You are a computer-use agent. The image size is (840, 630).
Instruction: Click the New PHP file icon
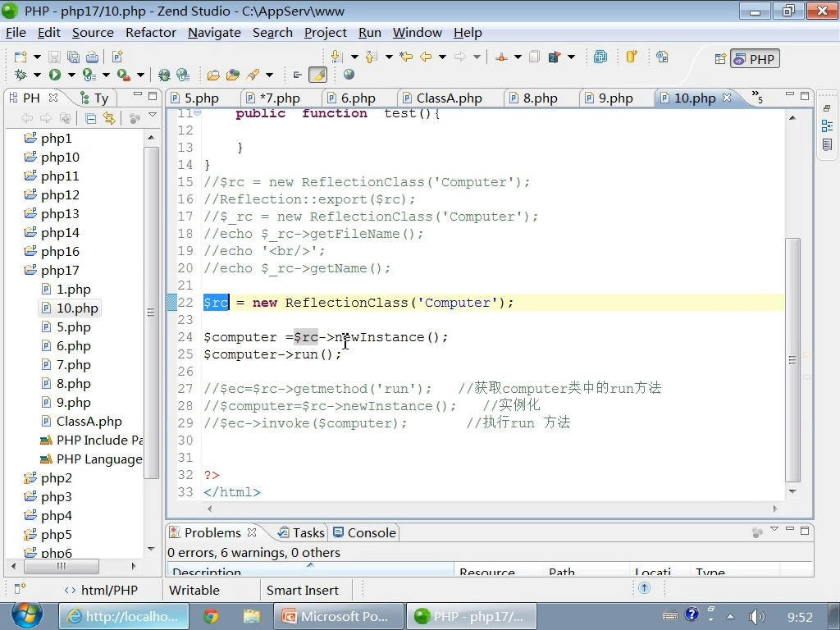[x=117, y=57]
